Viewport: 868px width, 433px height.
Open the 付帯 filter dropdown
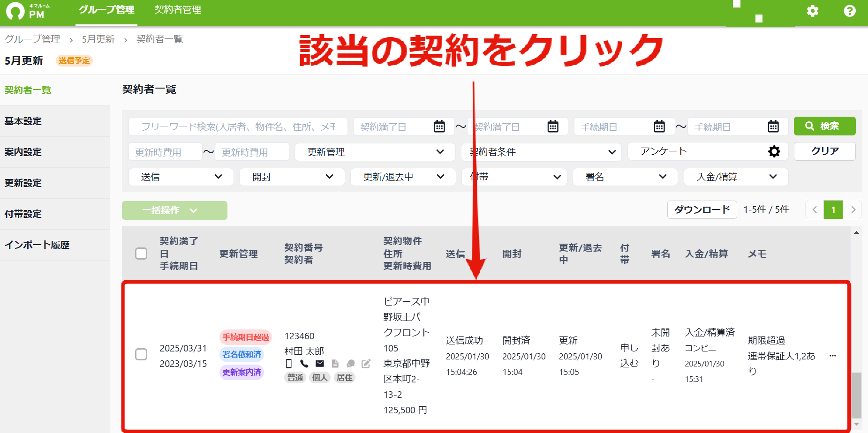[514, 177]
